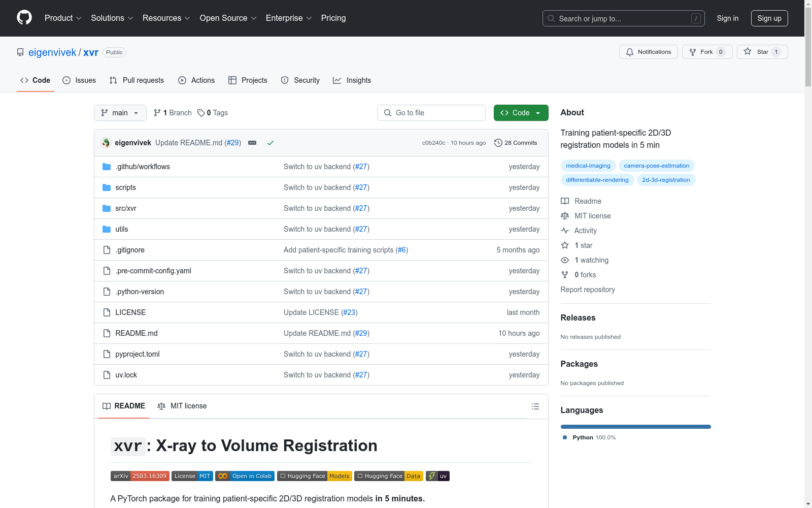Click the uv lightning badge
This screenshot has height=508, width=812.
(x=437, y=476)
